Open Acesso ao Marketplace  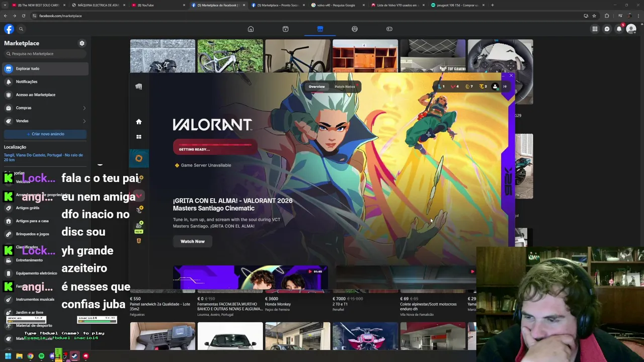[45, 95]
